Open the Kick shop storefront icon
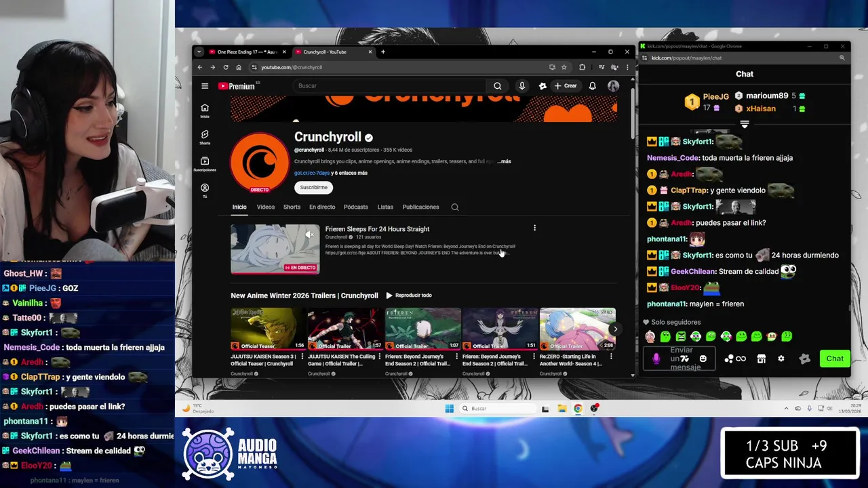This screenshot has width=868, height=488. [762, 359]
